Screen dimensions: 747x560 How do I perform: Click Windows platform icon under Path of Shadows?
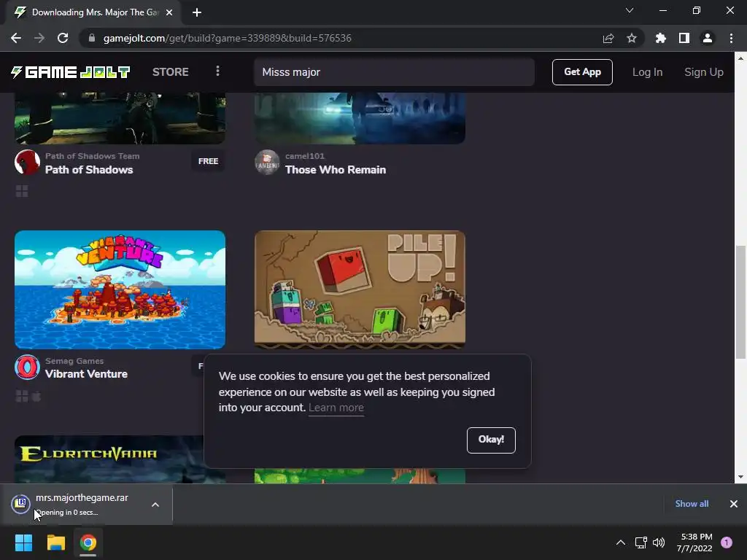(x=22, y=191)
